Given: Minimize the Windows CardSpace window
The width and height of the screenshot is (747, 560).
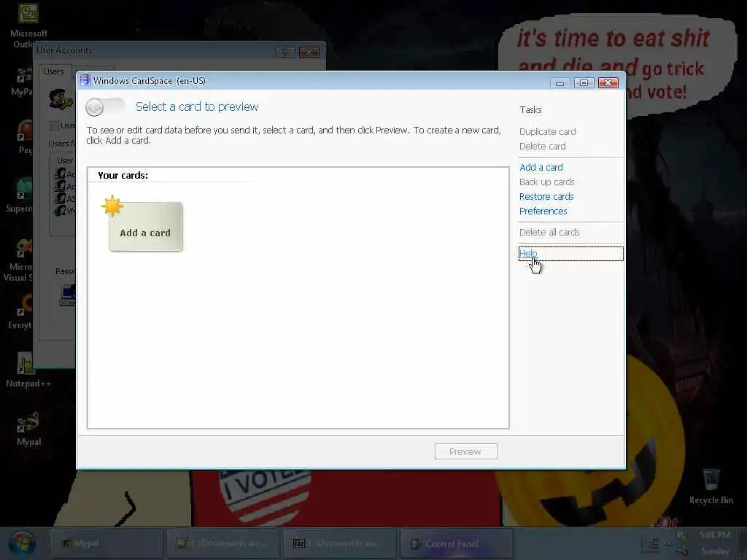Looking at the screenshot, I should 560,83.
